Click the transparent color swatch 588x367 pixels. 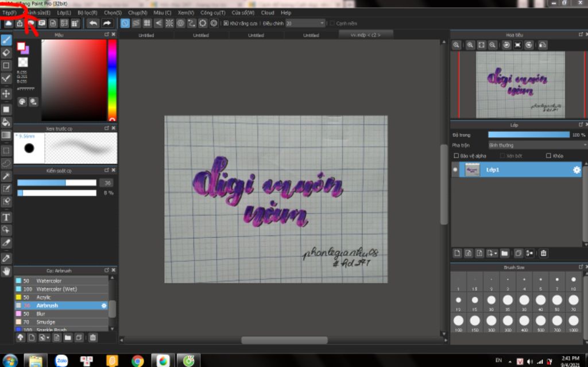23,62
